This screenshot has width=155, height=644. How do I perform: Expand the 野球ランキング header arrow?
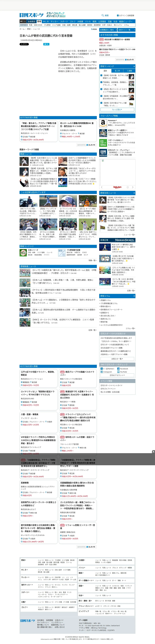click(x=134, y=66)
